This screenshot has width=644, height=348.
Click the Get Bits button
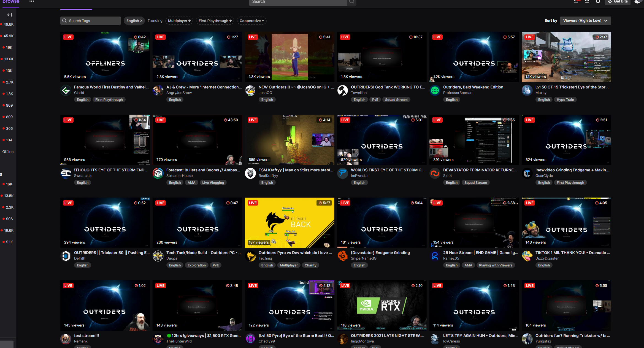tap(618, 1)
